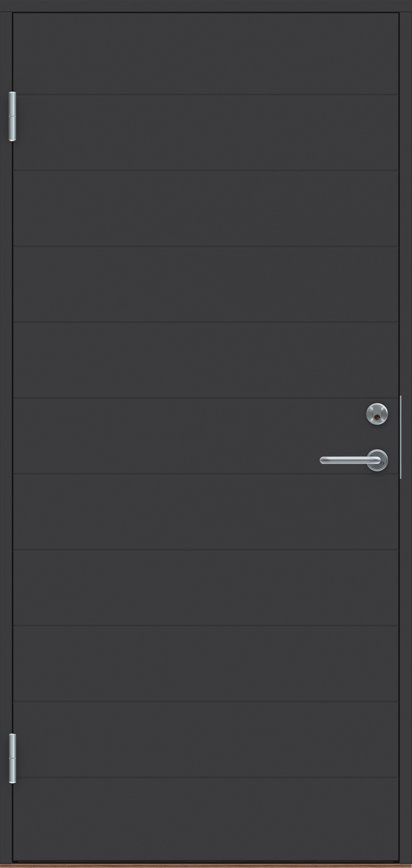Click the lower silver door hinge
Image resolution: width=412 pixels, height=868 pixels.
[x=12, y=758]
